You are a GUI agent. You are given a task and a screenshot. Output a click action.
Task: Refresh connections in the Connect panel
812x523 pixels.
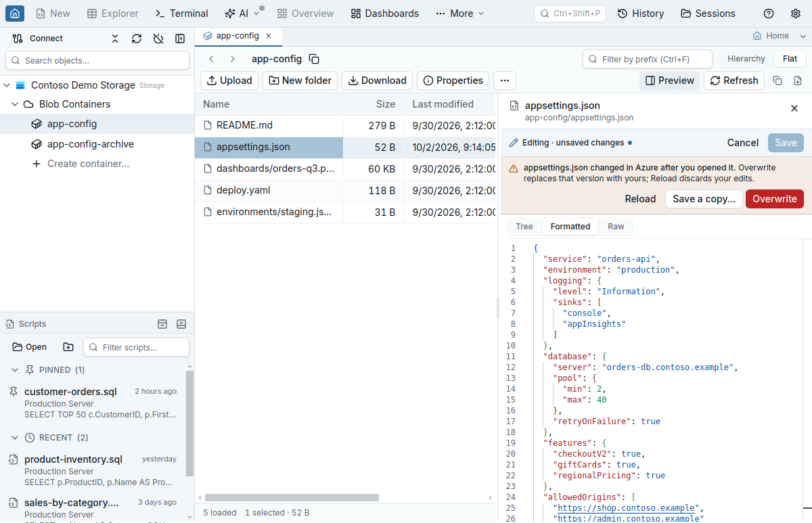click(137, 39)
